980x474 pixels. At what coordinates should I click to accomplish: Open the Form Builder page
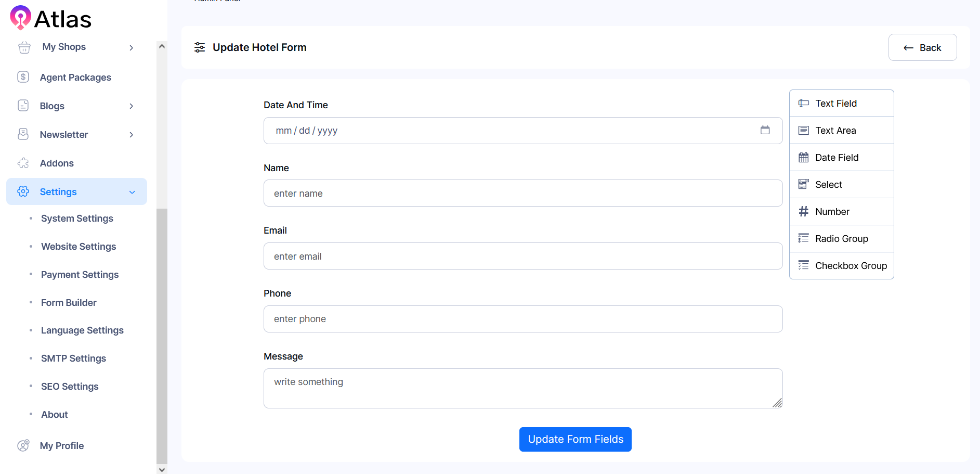[x=69, y=303]
